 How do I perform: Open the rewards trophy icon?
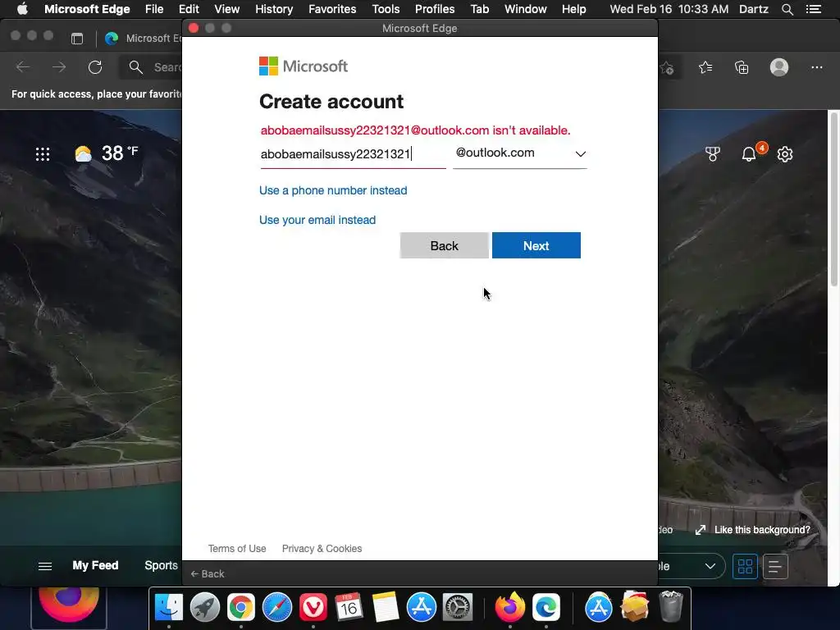pyautogui.click(x=713, y=154)
